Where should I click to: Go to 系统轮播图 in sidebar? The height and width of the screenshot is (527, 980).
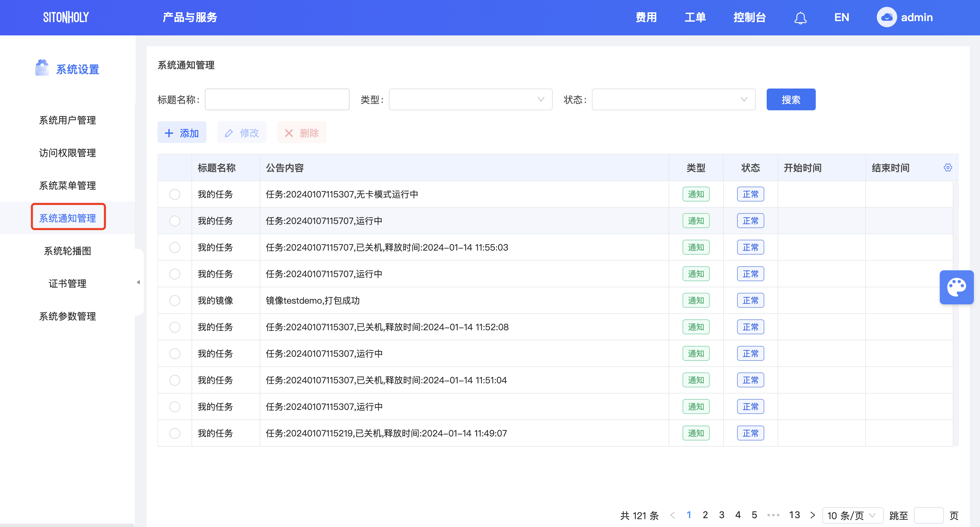click(67, 251)
